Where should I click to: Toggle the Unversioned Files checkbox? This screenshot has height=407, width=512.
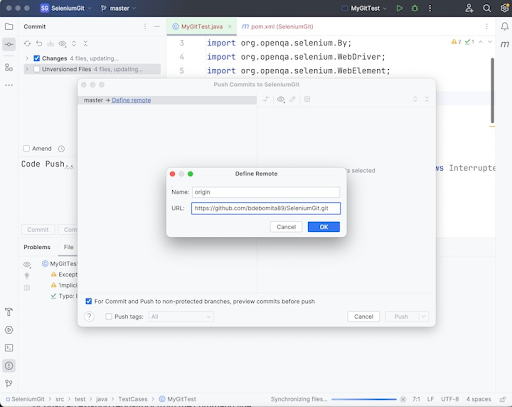pos(37,69)
